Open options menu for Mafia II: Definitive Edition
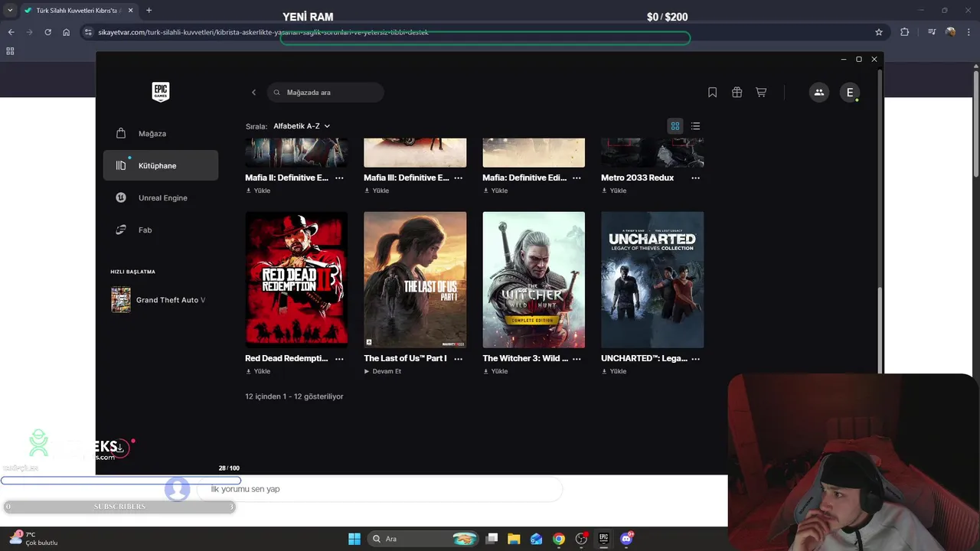This screenshot has height=551, width=980. click(x=339, y=178)
